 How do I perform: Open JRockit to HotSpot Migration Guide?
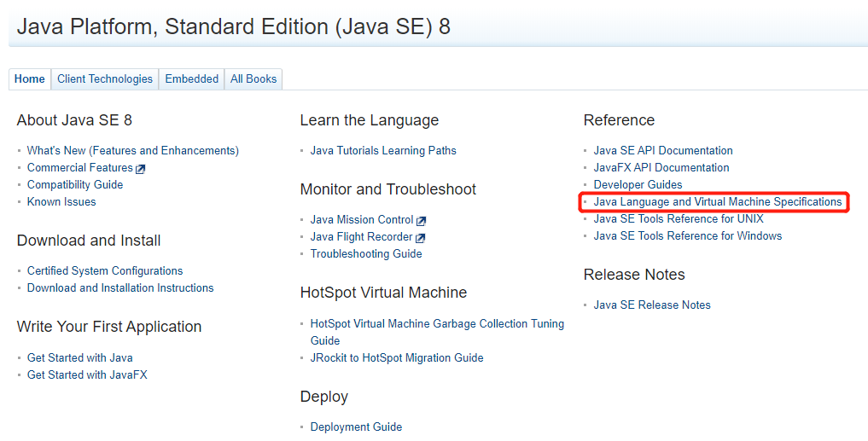pyautogui.click(x=397, y=358)
